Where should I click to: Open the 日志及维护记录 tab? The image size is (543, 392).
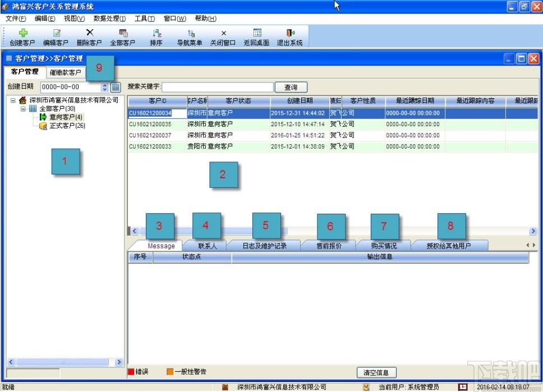coord(265,246)
